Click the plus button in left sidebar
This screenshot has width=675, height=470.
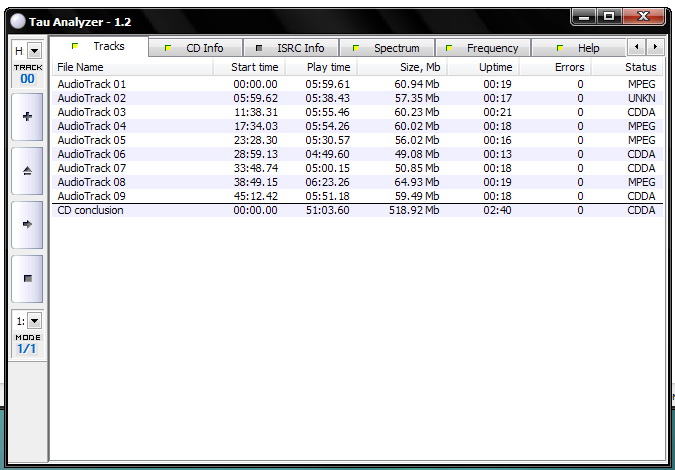(x=27, y=117)
